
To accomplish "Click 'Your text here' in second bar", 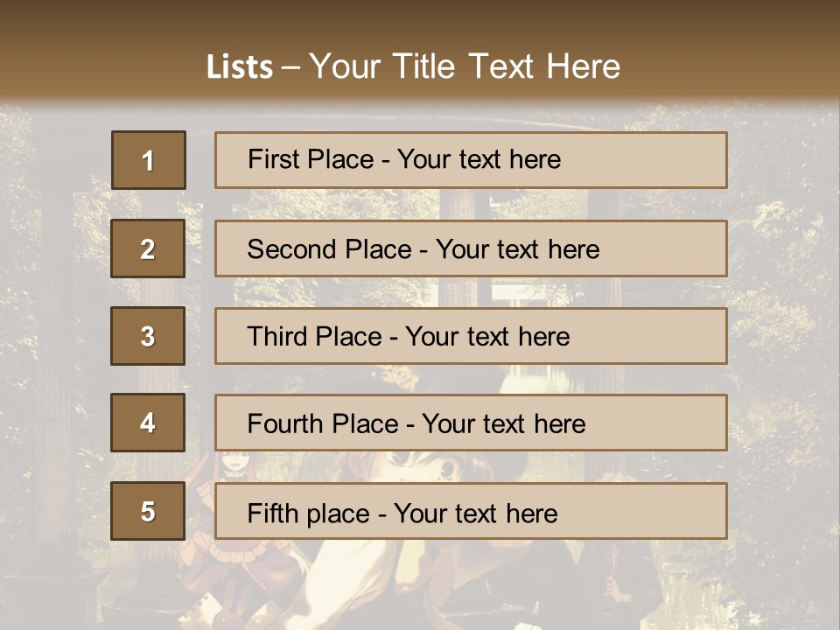I will pyautogui.click(x=517, y=248).
